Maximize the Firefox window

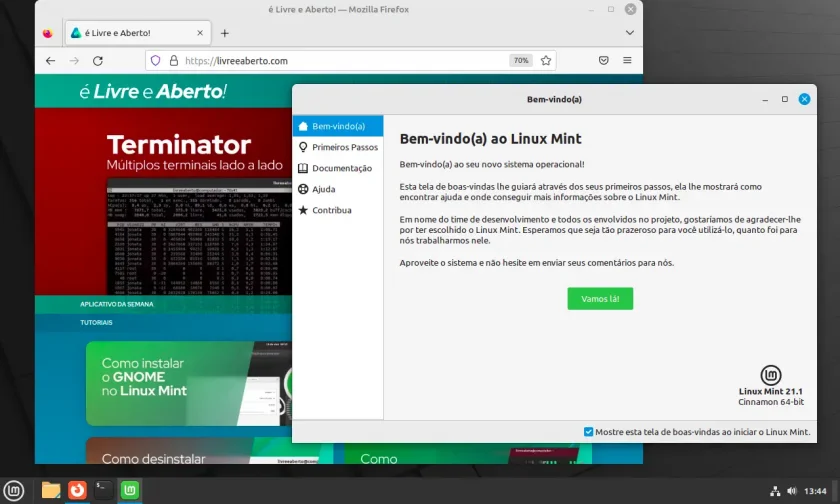point(611,9)
